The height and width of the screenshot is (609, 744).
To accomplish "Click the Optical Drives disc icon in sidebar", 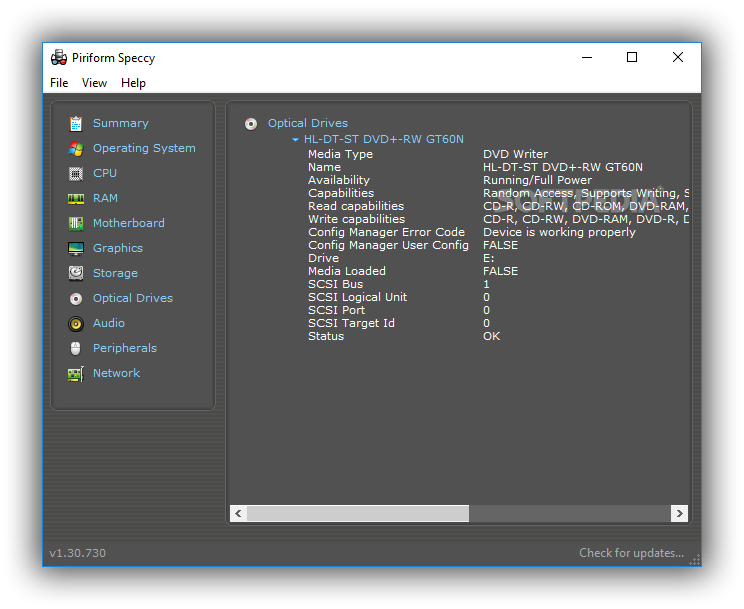I will (76, 299).
